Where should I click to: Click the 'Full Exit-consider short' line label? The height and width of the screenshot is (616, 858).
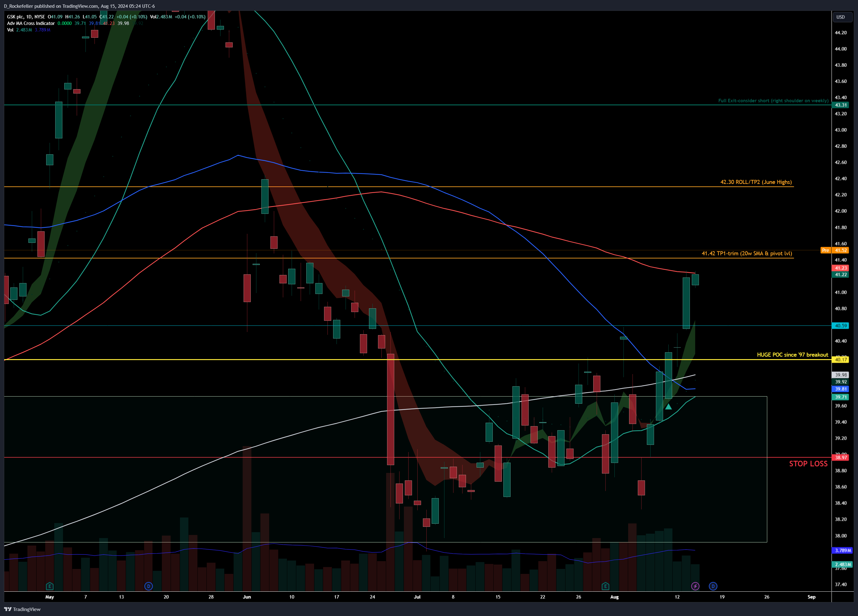click(773, 101)
